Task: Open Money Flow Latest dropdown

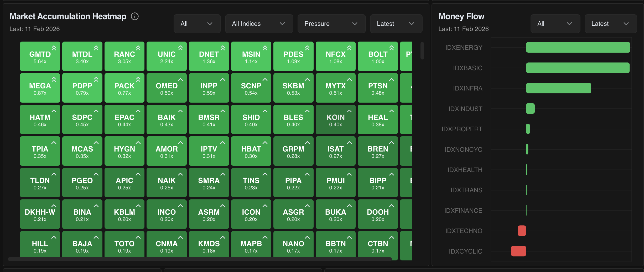Action: pyautogui.click(x=611, y=24)
